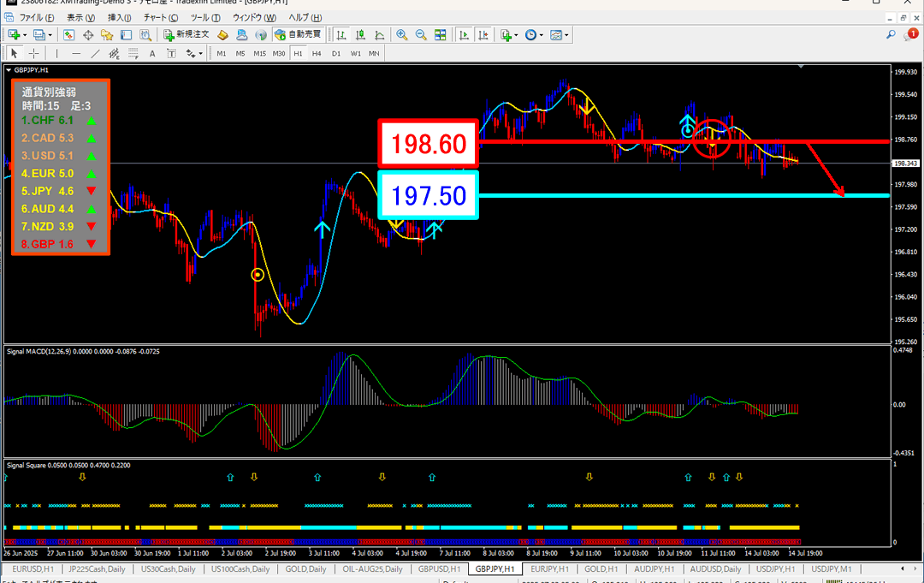Open the Indicators list icon

506,35
